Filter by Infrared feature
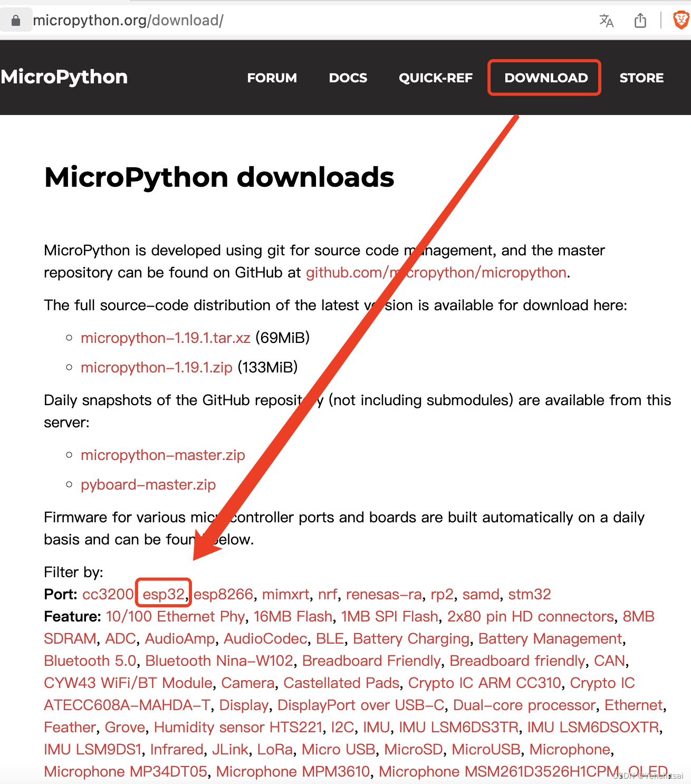 tap(177, 750)
